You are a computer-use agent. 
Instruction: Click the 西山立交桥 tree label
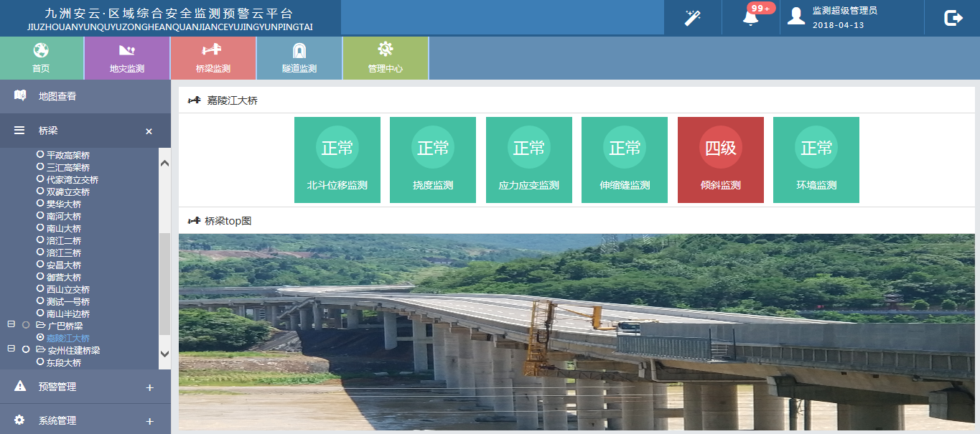click(x=68, y=289)
